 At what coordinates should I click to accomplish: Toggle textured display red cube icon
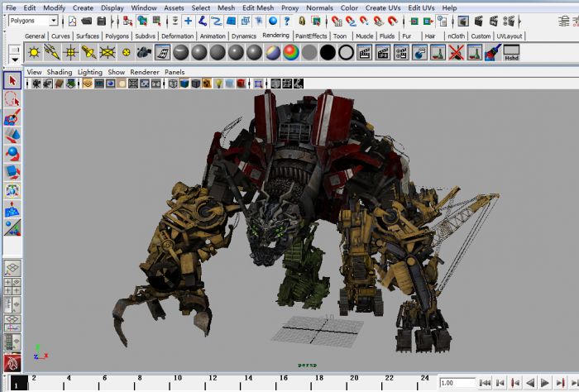241,84
